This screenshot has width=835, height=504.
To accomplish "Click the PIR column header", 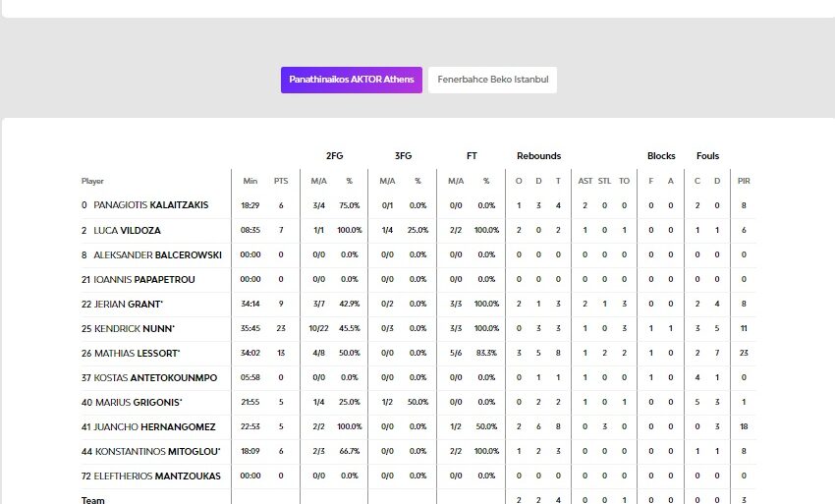I will click(744, 181).
